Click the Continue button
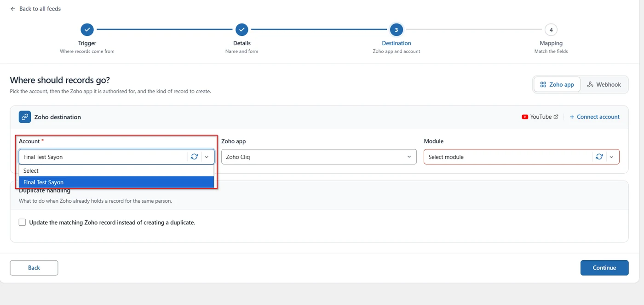Viewport: 644px width, 305px height. point(604,268)
